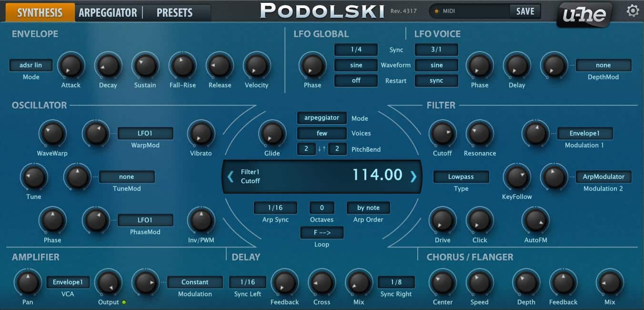Click the Fall-Rise knob
Image resolution: width=644 pixels, height=310 pixels.
pyautogui.click(x=182, y=65)
